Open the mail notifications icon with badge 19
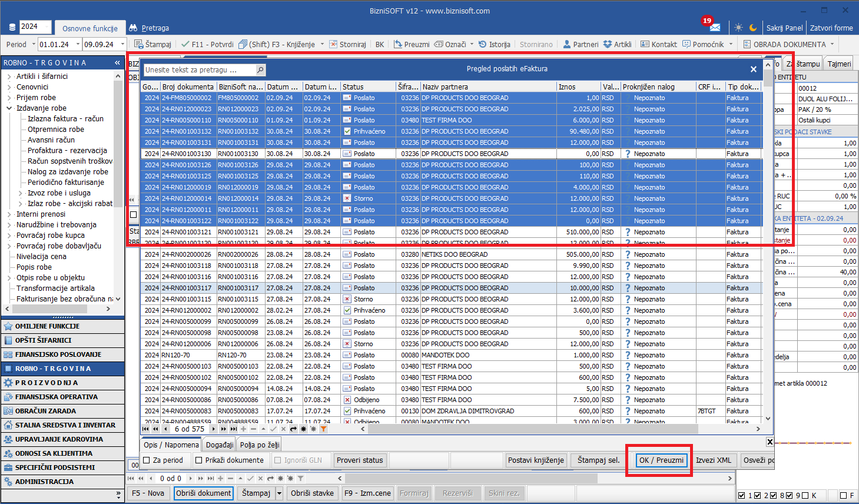Viewport: 859px width, 504px height. (714, 27)
